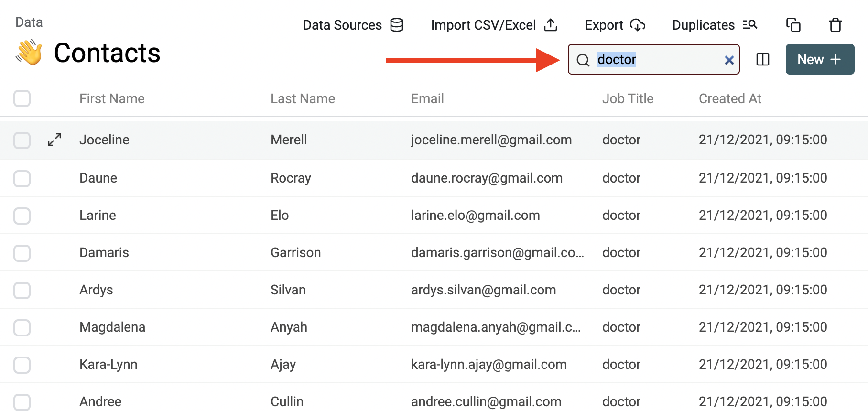
Task: Click the last name Merell
Action: click(289, 140)
